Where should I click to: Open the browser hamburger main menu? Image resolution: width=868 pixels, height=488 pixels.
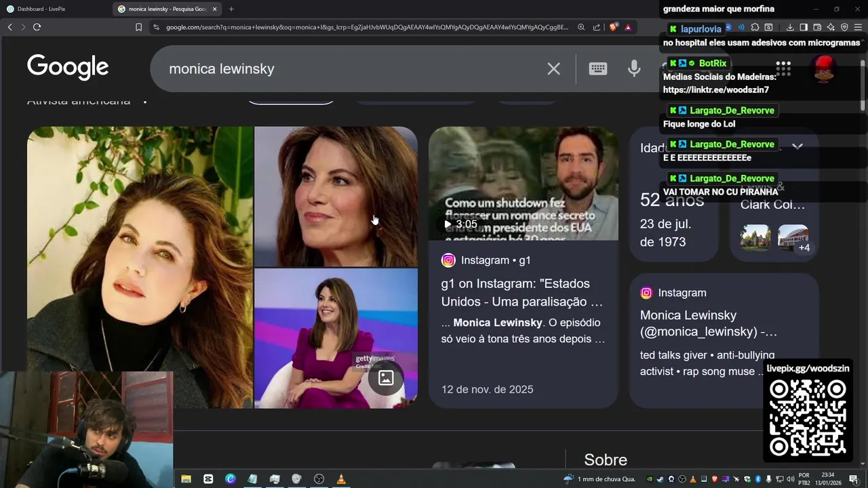coord(858,27)
